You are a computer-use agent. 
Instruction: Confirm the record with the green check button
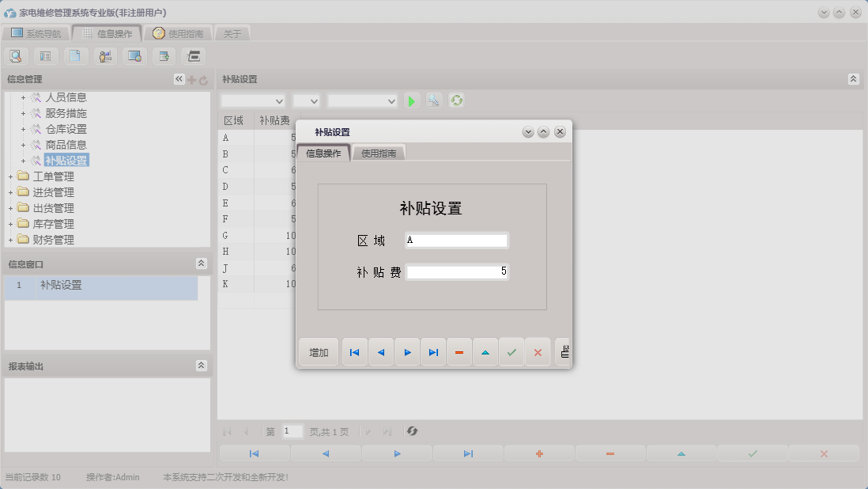pos(511,351)
